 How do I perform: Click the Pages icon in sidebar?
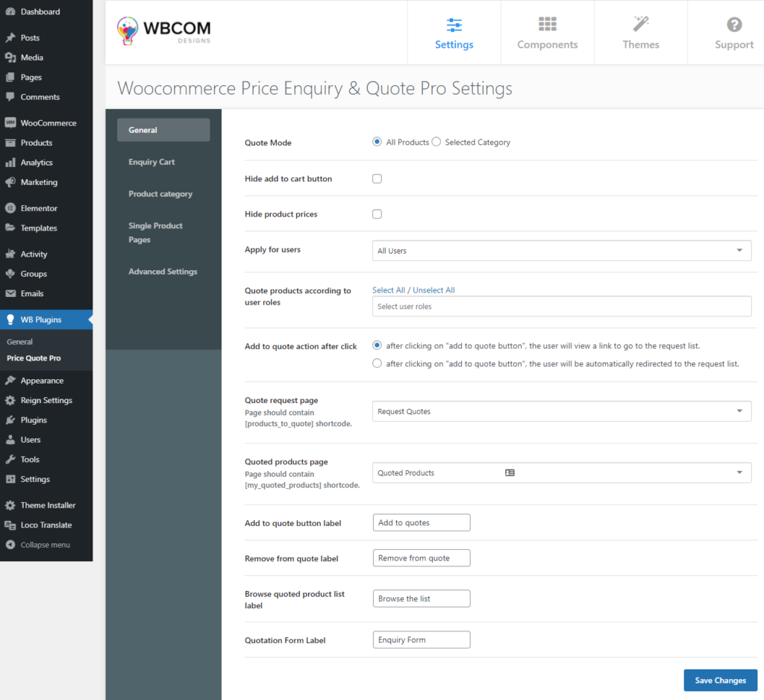click(x=10, y=77)
